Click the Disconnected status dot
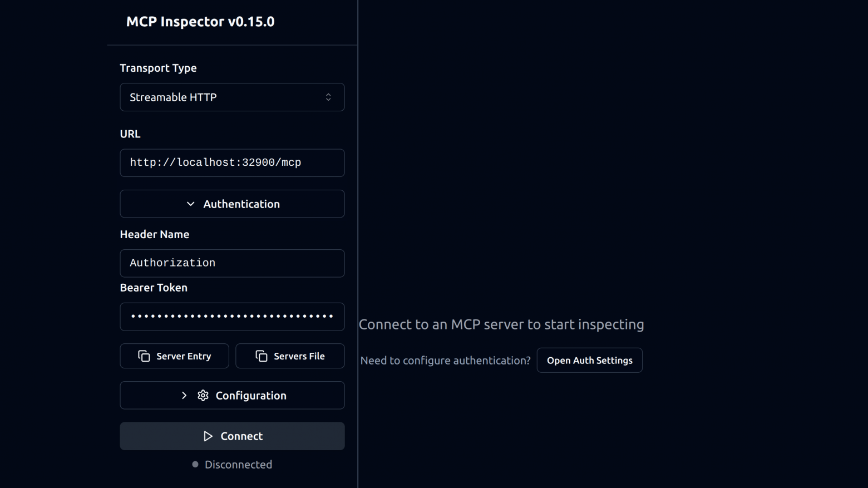 [195, 465]
